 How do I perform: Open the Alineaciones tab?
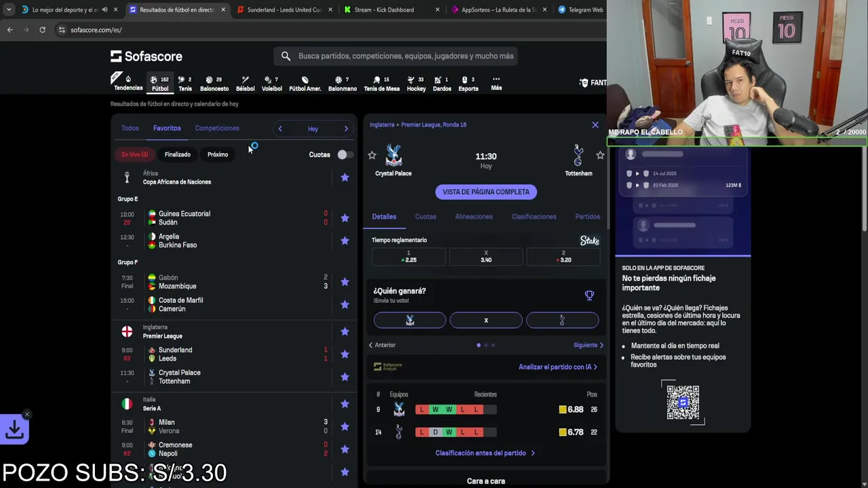(474, 217)
